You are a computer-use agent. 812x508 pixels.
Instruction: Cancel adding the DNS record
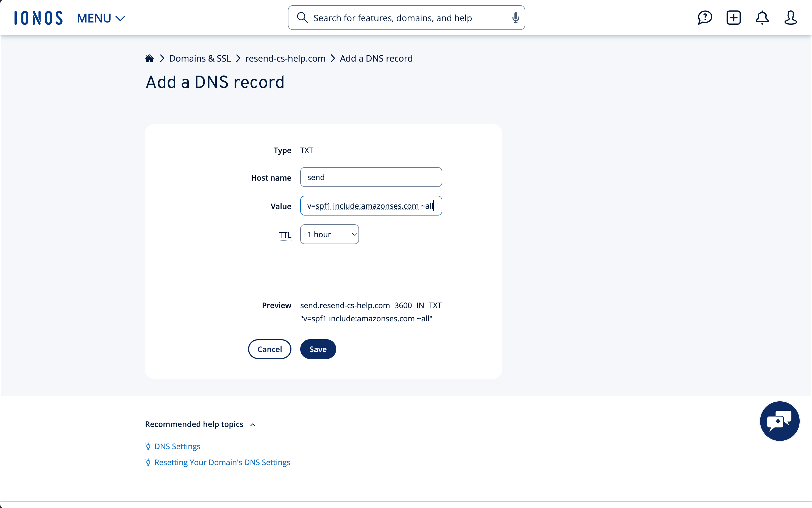pos(269,349)
